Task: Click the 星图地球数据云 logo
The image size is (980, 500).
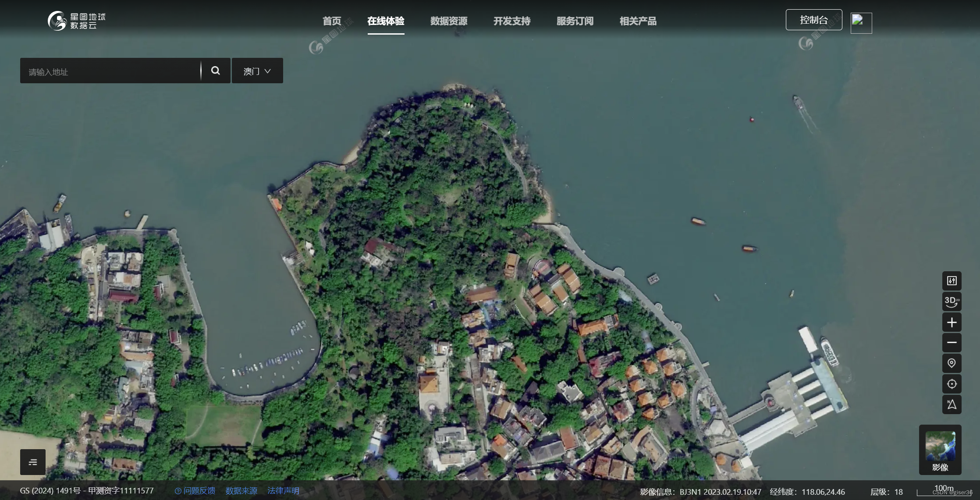Action: (x=77, y=21)
